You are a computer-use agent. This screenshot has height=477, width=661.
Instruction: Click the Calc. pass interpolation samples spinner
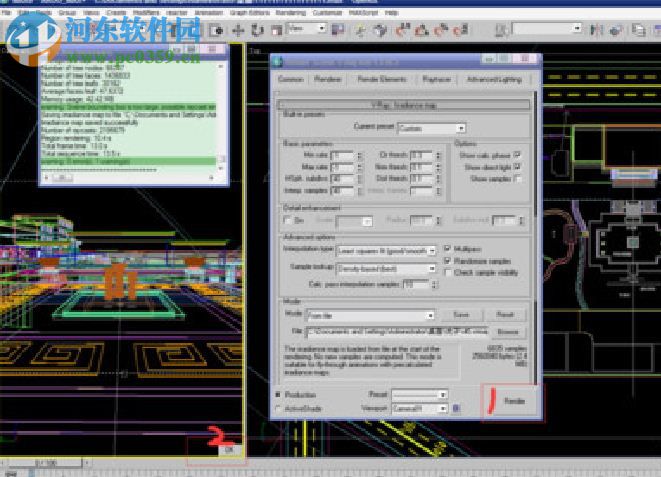tap(434, 284)
